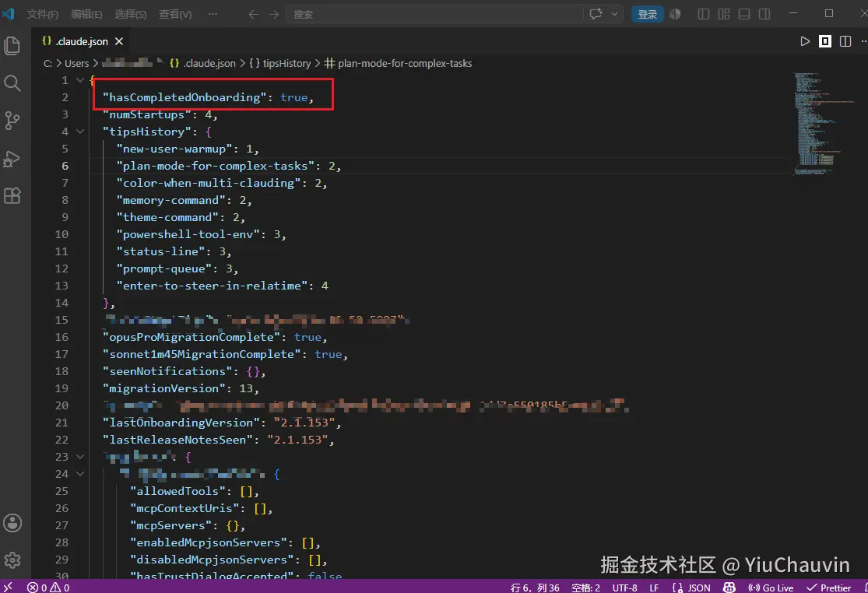This screenshot has height=593, width=868.
Task: Go forward using the navigation arrow
Action: [274, 14]
